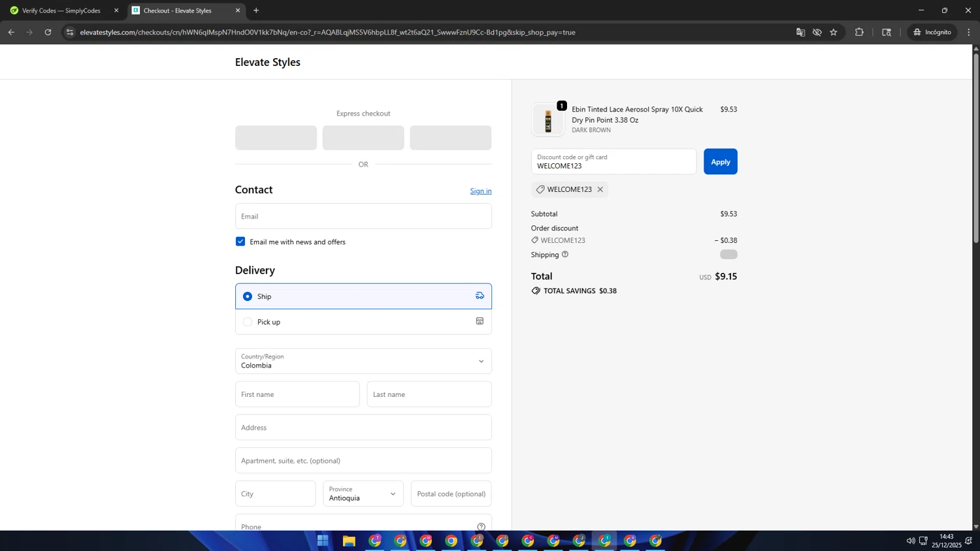This screenshot has width=980, height=551.
Task: Follow the Sign in link
Action: click(481, 191)
